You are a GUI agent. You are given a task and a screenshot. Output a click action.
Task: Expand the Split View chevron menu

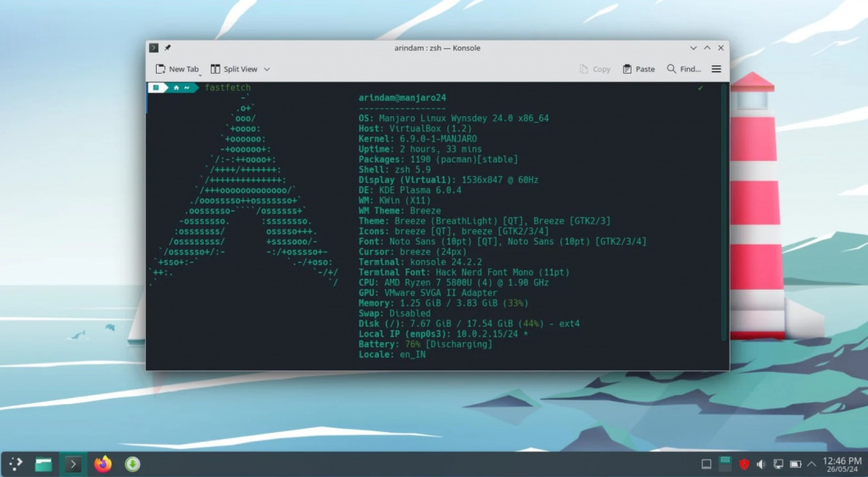(267, 69)
